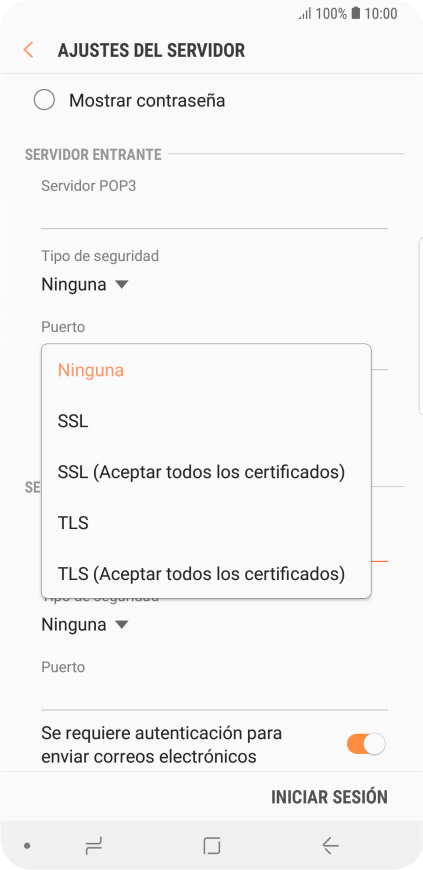
Task: Tap the orange back arrow in header
Action: tap(28, 50)
